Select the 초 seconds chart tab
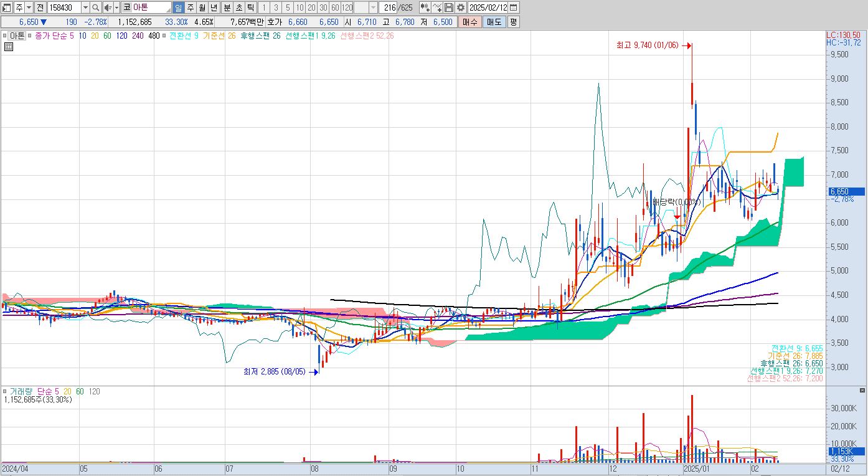The width and height of the screenshot is (868, 476). (238, 7)
